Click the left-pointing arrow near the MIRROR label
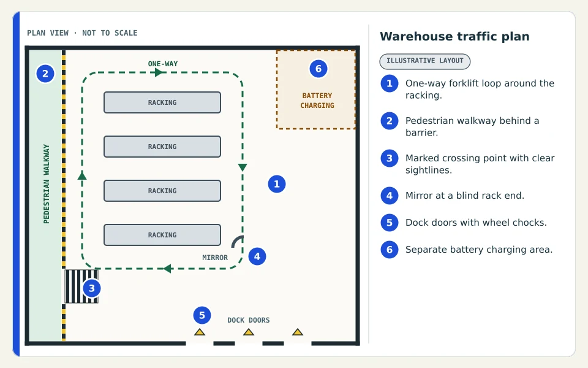Image resolution: width=588 pixels, height=368 pixels. pos(167,269)
